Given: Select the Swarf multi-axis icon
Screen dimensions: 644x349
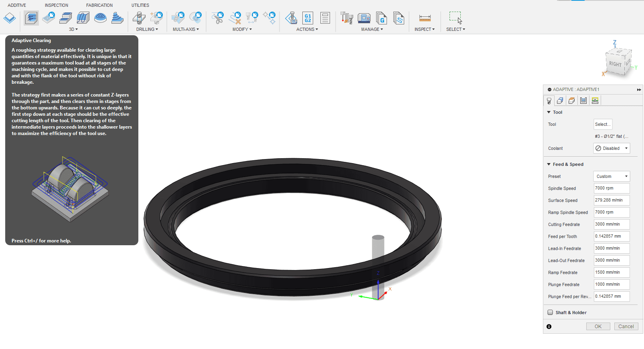Looking at the screenshot, I should click(178, 18).
